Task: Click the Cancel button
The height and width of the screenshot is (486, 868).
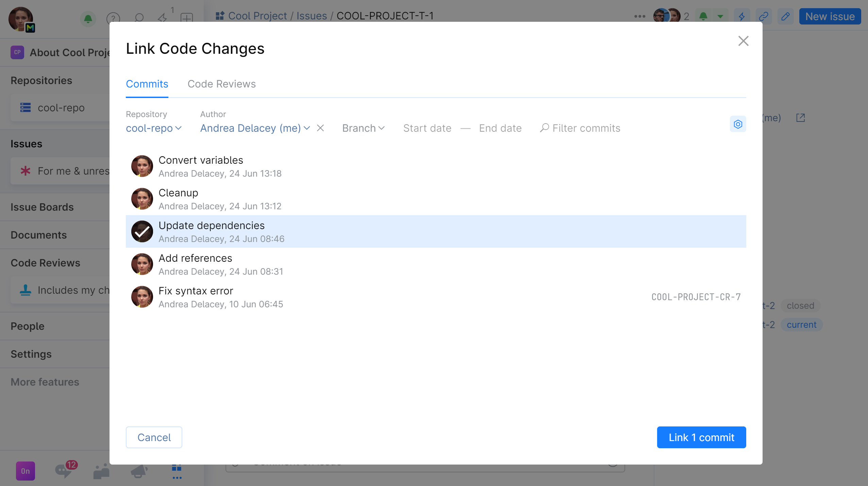Action: [x=154, y=437]
